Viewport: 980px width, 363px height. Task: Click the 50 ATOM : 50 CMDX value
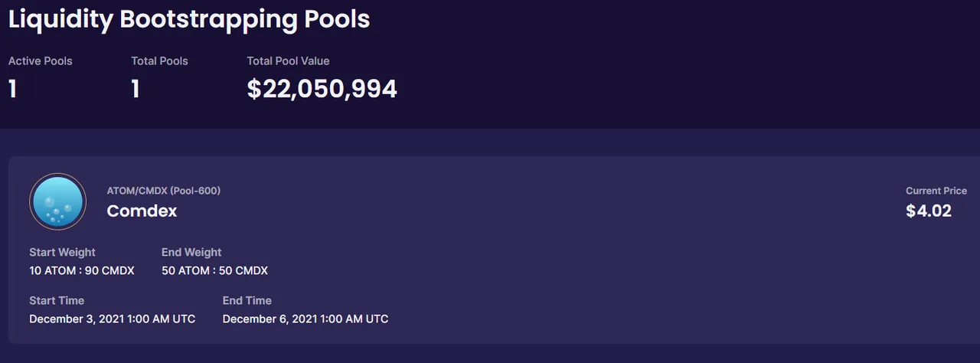(214, 270)
